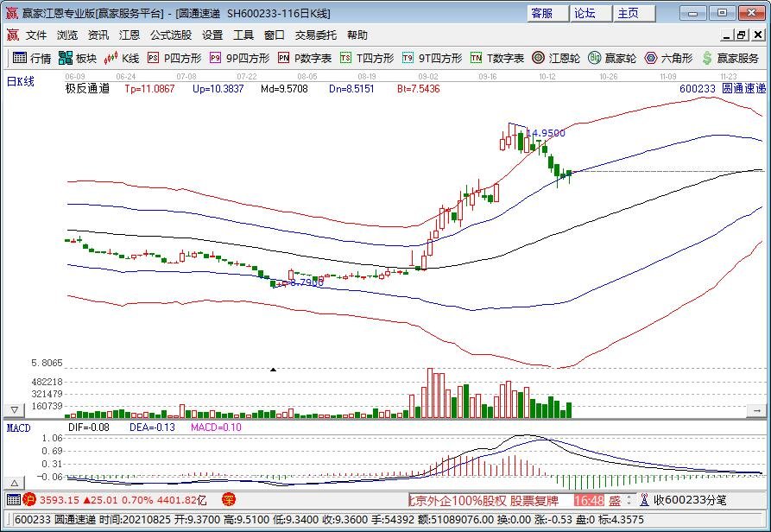The width and height of the screenshot is (771, 532).
Task: Open the T数字表 tool
Action: pos(497,58)
